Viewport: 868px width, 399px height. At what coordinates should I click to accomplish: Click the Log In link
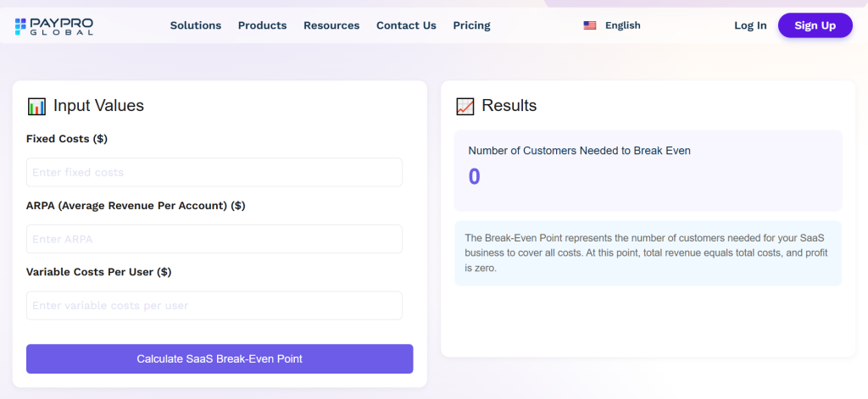click(751, 25)
